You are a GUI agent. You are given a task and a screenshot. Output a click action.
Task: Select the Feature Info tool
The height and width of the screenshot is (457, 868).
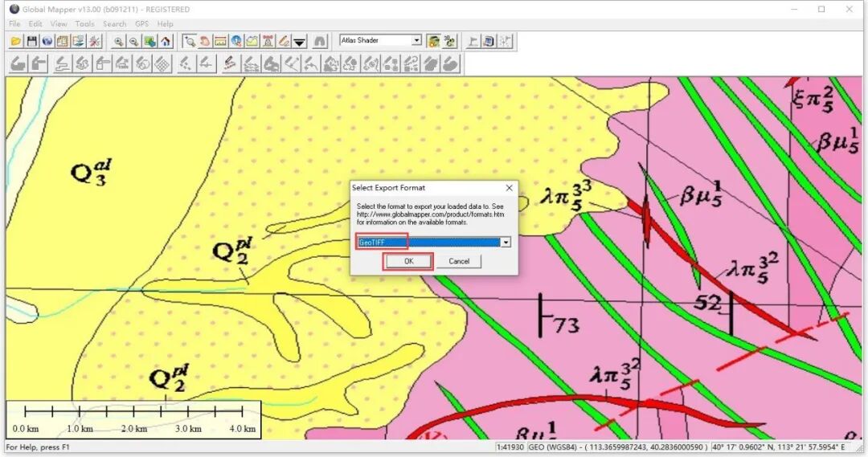click(x=236, y=41)
